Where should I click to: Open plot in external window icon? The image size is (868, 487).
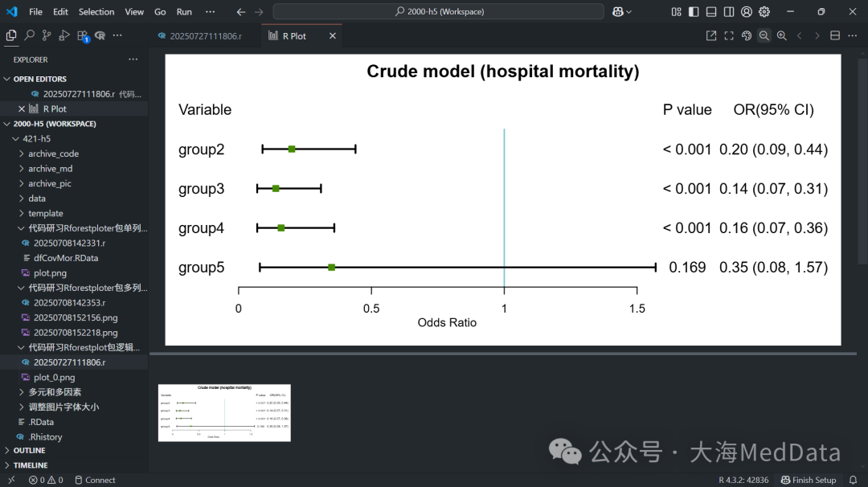click(x=711, y=35)
